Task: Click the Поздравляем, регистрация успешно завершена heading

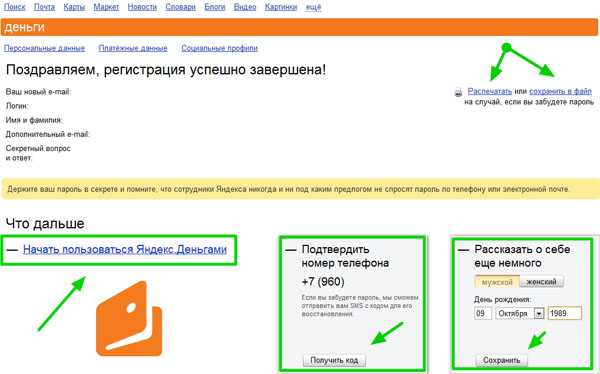Action: (166, 70)
